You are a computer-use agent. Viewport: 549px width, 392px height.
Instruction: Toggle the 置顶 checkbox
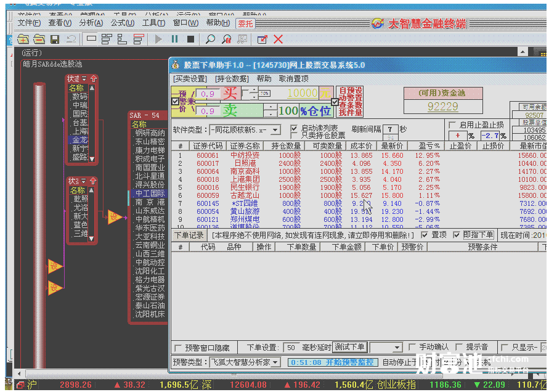(x=425, y=235)
